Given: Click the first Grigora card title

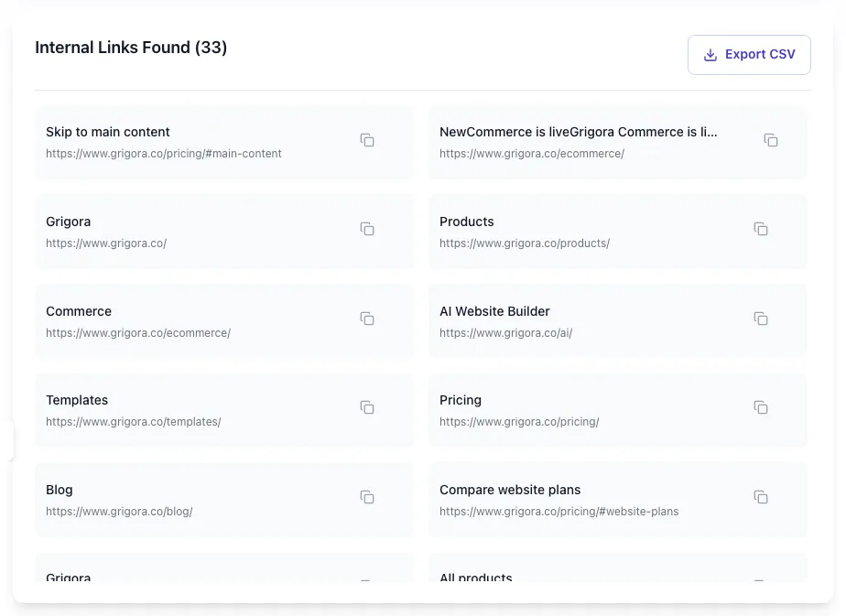Looking at the screenshot, I should (68, 222).
